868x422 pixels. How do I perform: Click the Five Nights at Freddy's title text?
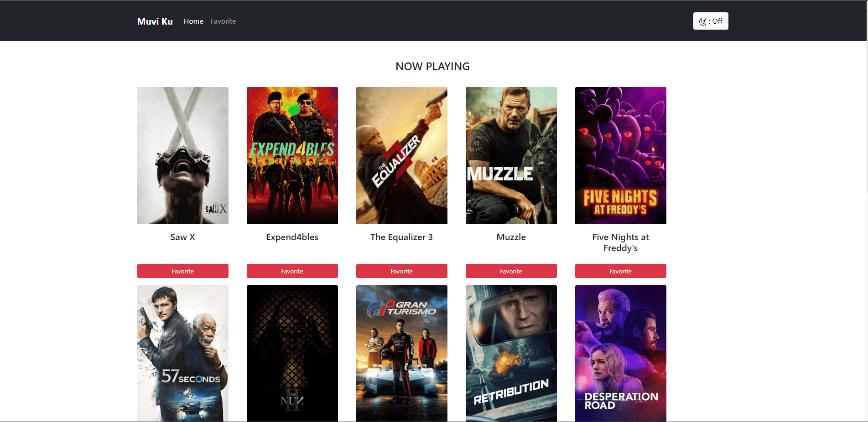pyautogui.click(x=620, y=242)
